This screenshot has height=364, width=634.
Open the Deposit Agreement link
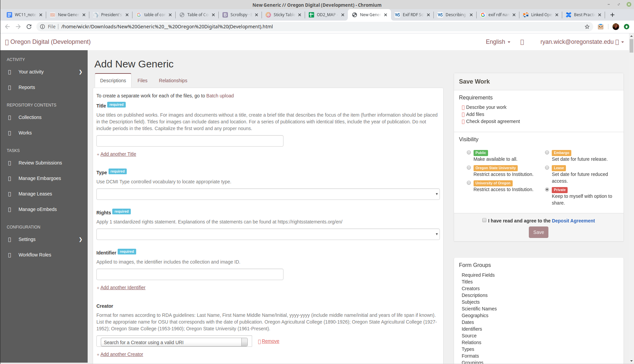pos(573,221)
